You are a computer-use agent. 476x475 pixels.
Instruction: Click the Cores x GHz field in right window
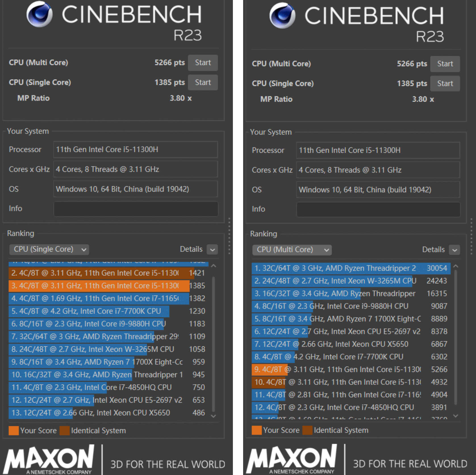coord(378,170)
